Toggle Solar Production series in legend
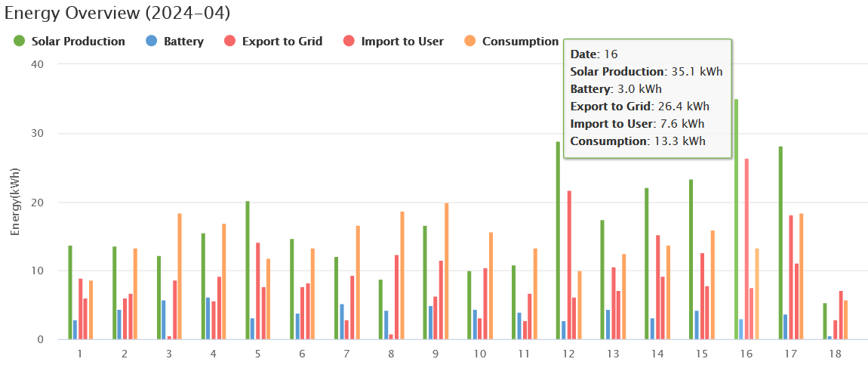Screen dimensions: 868x365 (x=78, y=42)
